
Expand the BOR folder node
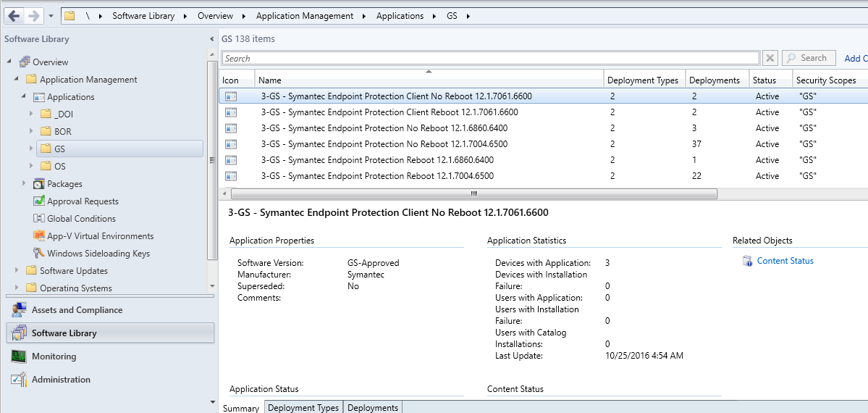[x=31, y=131]
